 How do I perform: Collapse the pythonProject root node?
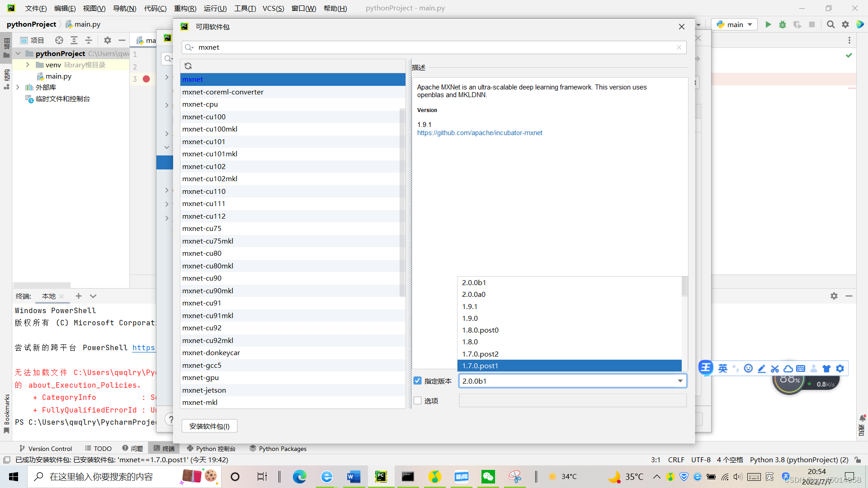(18, 53)
